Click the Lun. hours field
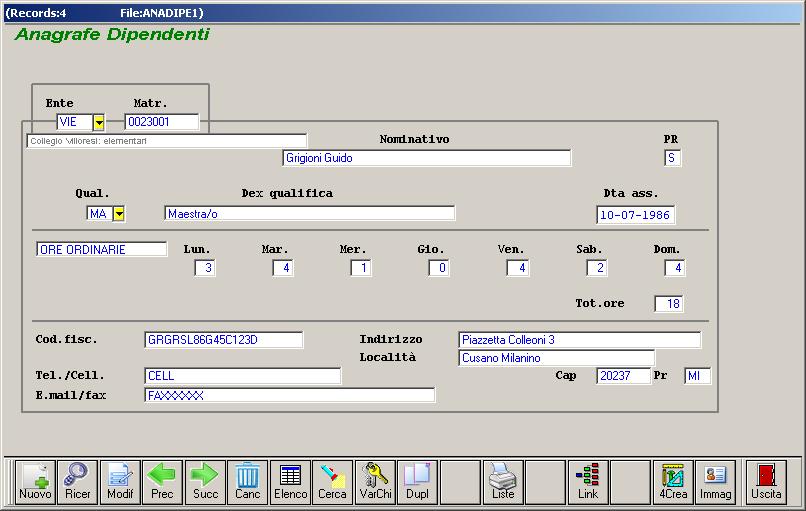This screenshot has width=806, height=511. (205, 268)
